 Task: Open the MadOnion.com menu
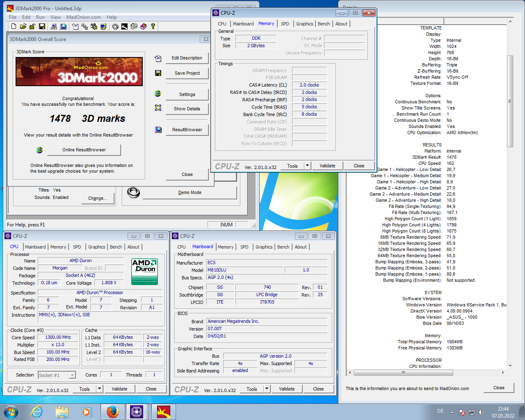[x=84, y=17]
